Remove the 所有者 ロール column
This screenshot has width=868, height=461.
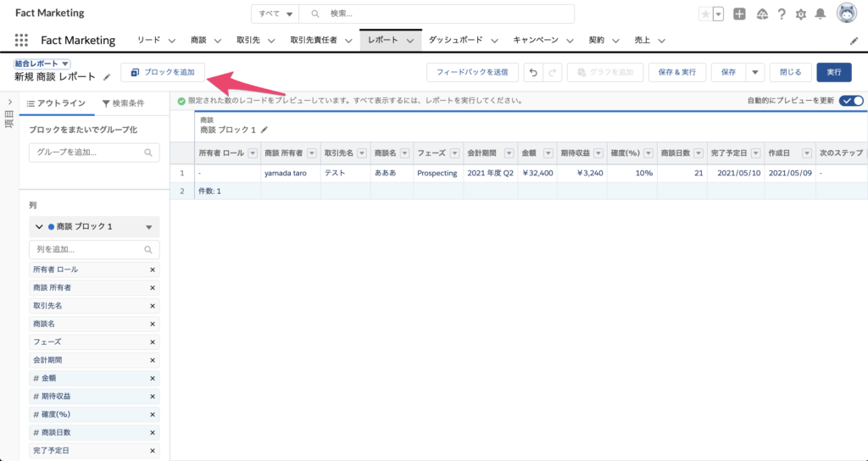(153, 270)
